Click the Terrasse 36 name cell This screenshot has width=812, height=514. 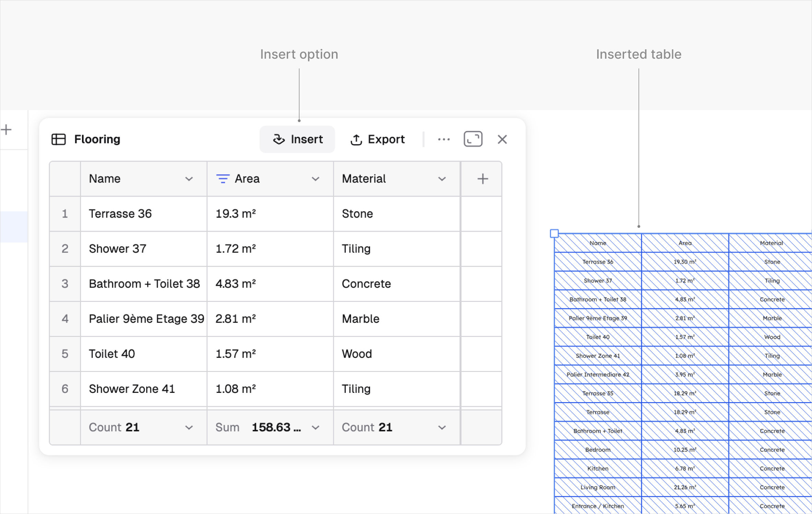point(120,214)
